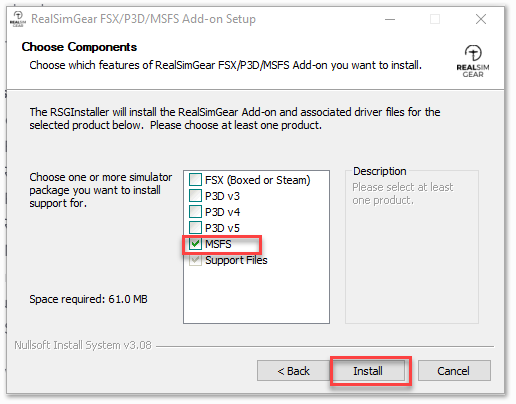Tick the FSX (Boxed or Steam) checkbox
Viewport: 516px width, 404px height.
(195, 180)
